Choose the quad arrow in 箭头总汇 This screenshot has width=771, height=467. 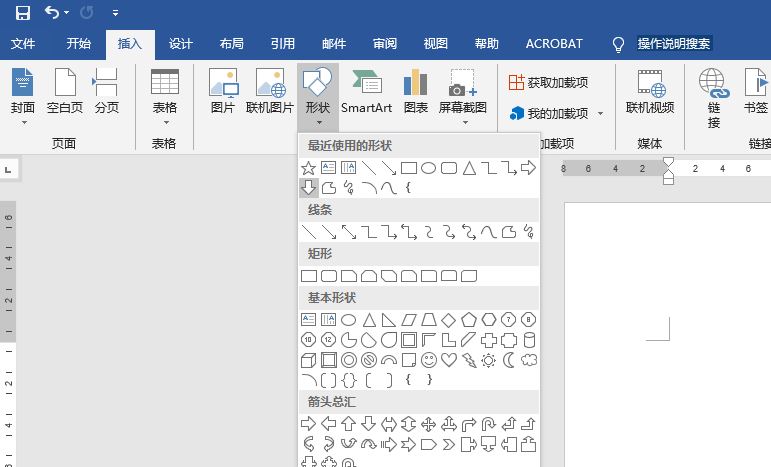429,424
